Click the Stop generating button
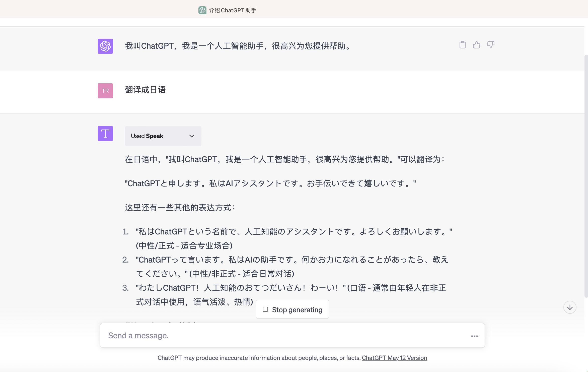The height and width of the screenshot is (372, 588). (x=292, y=309)
